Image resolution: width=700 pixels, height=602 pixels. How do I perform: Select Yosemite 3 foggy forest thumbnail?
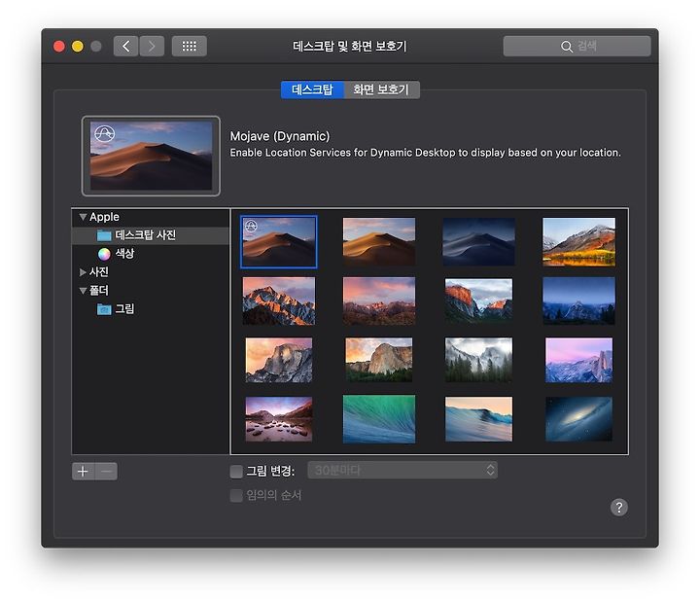tap(478, 360)
